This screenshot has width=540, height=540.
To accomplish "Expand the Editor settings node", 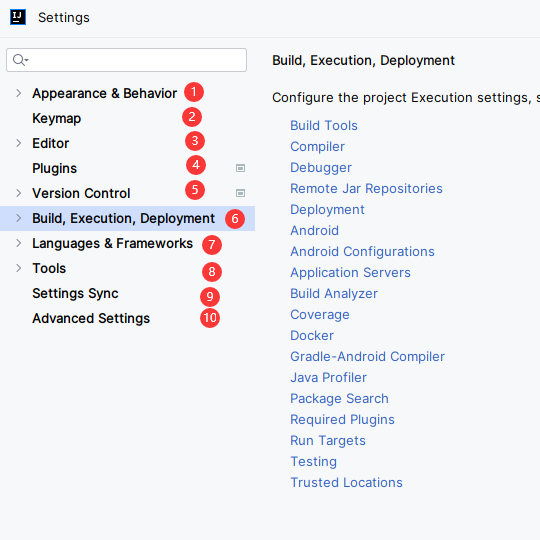I will coord(19,143).
